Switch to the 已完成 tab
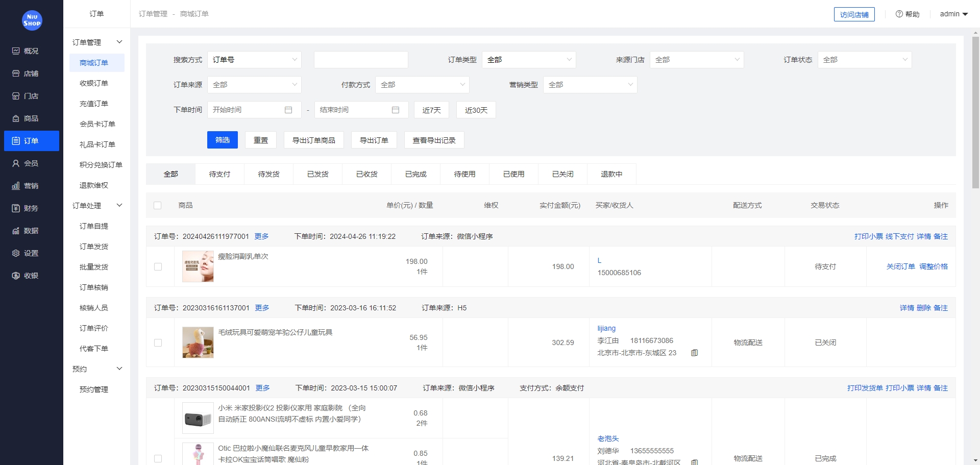Viewport: 980px width, 465px height. point(415,174)
